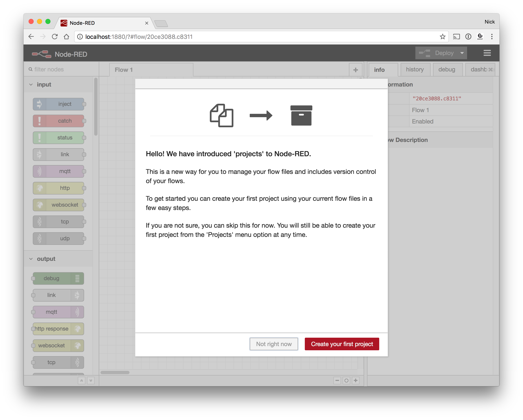Toggle the flow enabled status
Image resolution: width=523 pixels, height=420 pixels.
coord(422,122)
